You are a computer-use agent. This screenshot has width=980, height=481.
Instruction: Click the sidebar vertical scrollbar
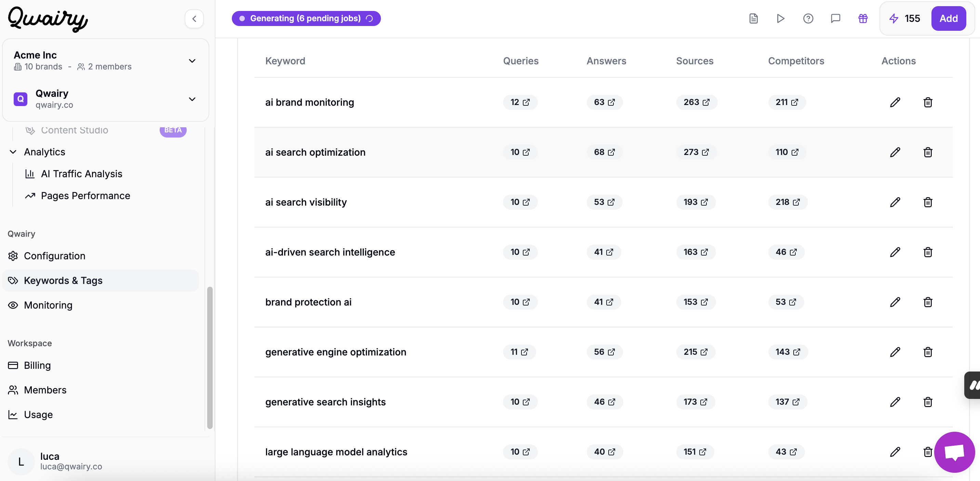tap(209, 357)
